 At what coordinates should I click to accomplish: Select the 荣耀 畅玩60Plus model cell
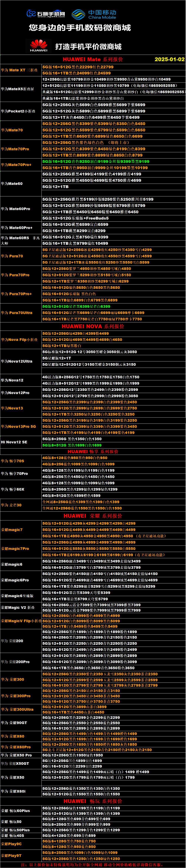(x=21, y=811)
